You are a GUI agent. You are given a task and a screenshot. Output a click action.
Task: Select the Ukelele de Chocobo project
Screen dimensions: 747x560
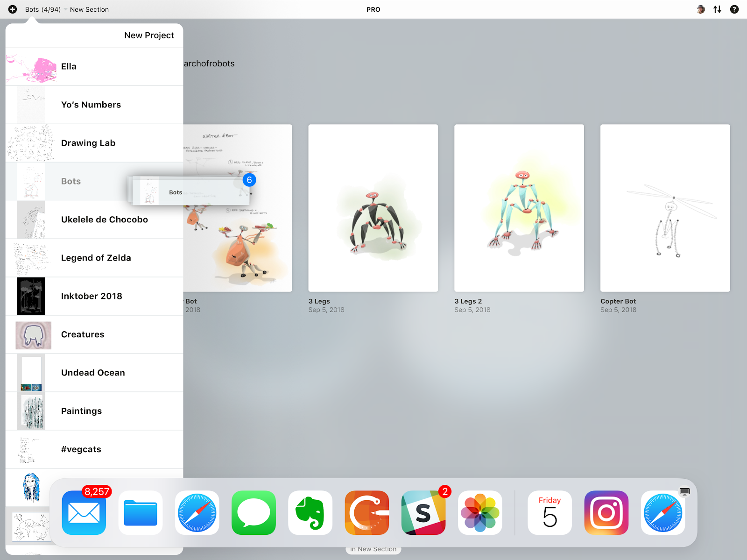click(x=94, y=220)
